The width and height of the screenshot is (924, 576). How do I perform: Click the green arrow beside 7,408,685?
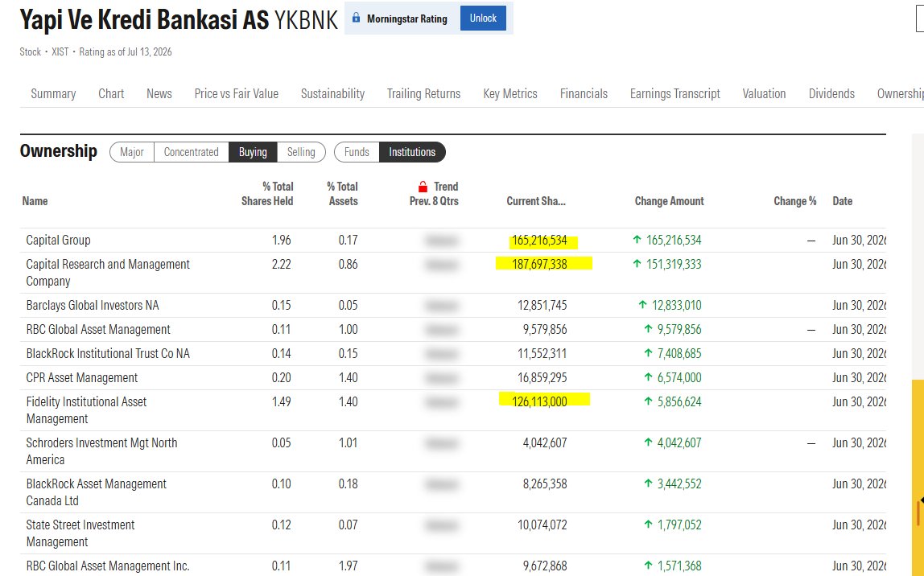click(x=648, y=353)
